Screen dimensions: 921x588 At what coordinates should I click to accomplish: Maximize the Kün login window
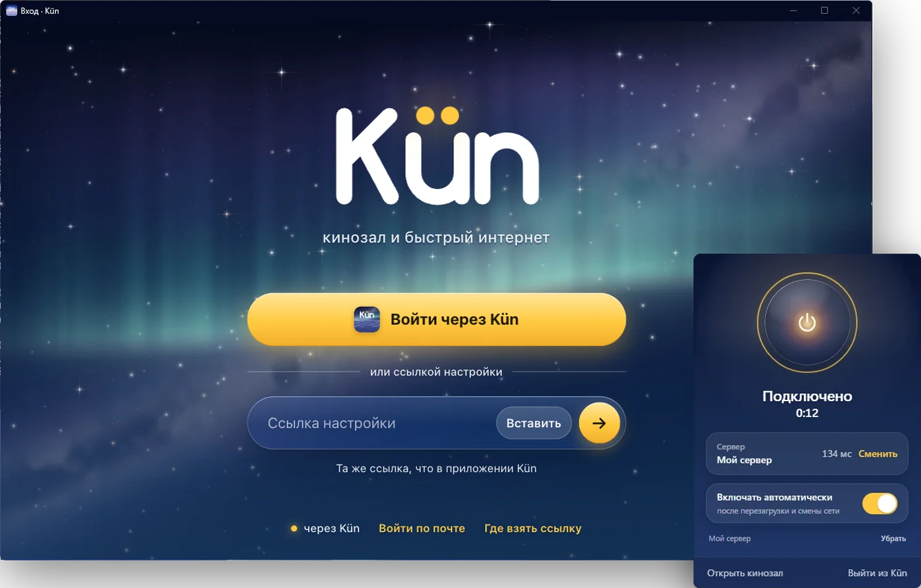click(824, 11)
